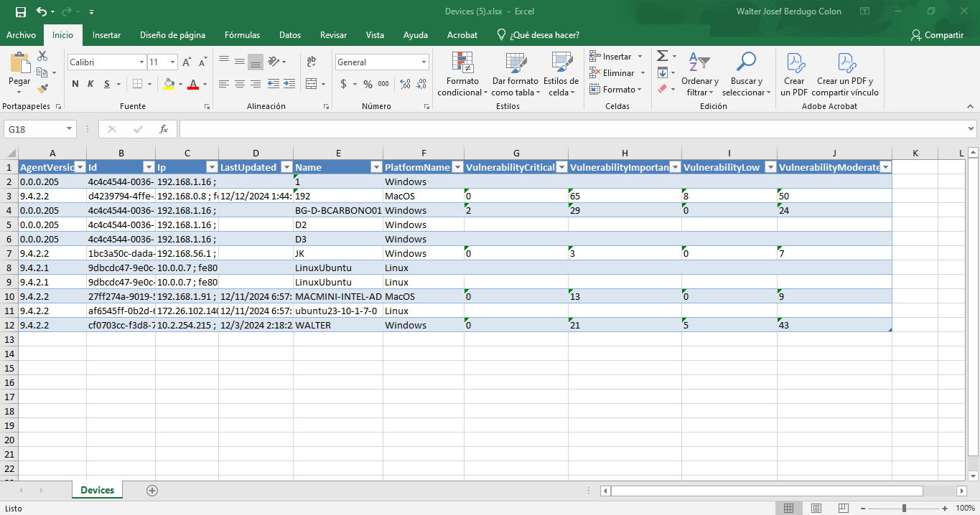The height and width of the screenshot is (515, 980).
Task: Click the Cut scissors icon
Action: pyautogui.click(x=42, y=56)
